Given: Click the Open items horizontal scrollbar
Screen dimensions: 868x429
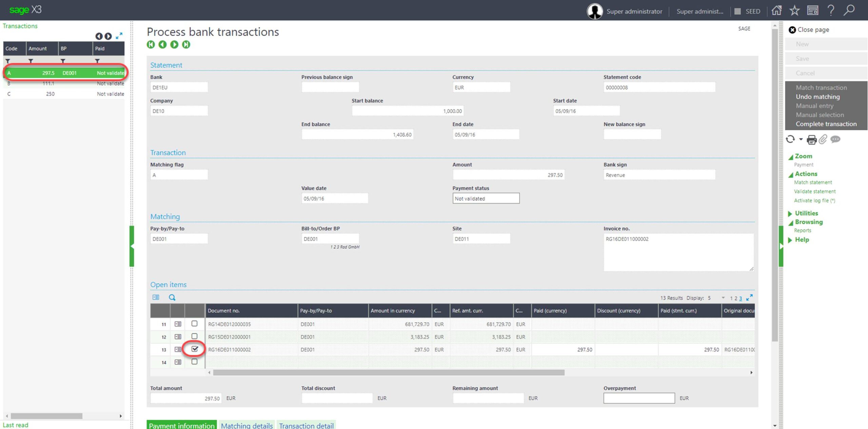Looking at the screenshot, I should point(389,373).
